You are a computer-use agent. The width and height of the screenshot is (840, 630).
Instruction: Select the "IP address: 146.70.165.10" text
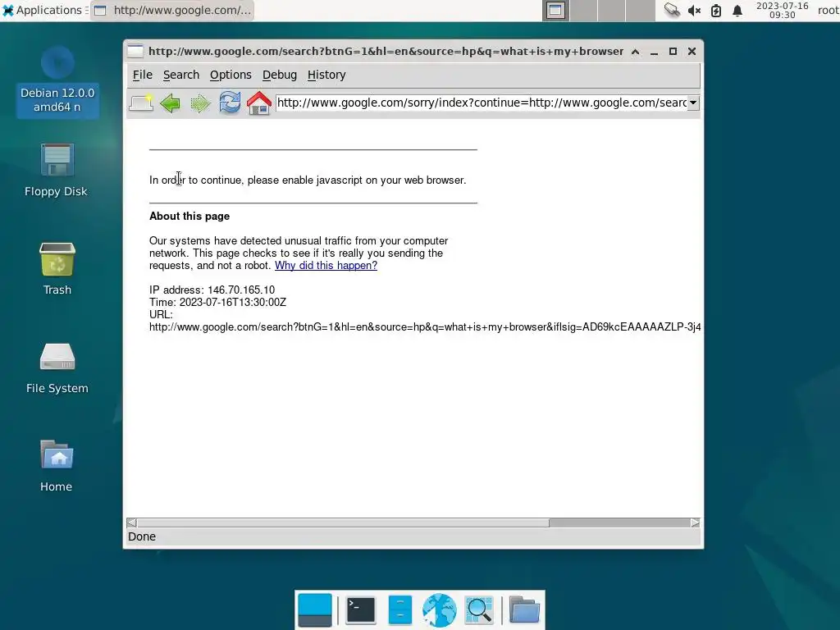pyautogui.click(x=212, y=290)
